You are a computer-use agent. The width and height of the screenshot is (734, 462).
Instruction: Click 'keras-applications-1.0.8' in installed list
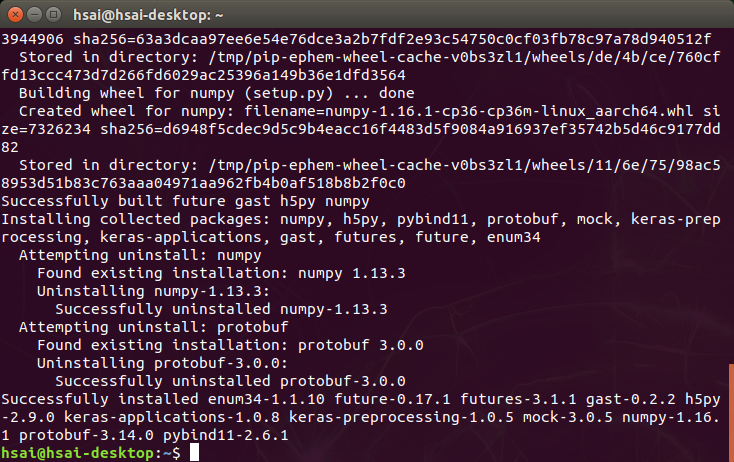coord(172,417)
